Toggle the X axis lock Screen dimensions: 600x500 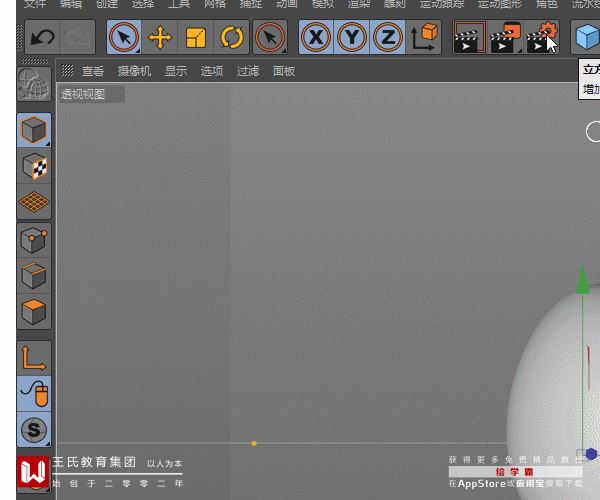pos(316,37)
